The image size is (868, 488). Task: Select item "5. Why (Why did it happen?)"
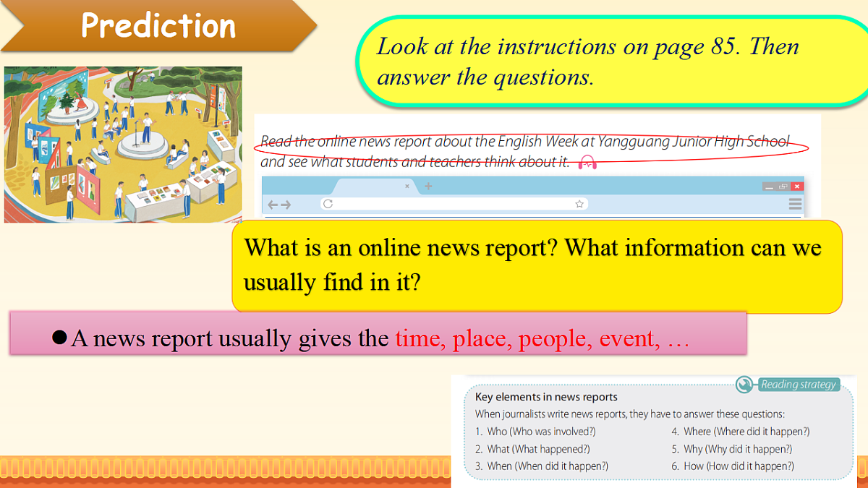pos(732,449)
